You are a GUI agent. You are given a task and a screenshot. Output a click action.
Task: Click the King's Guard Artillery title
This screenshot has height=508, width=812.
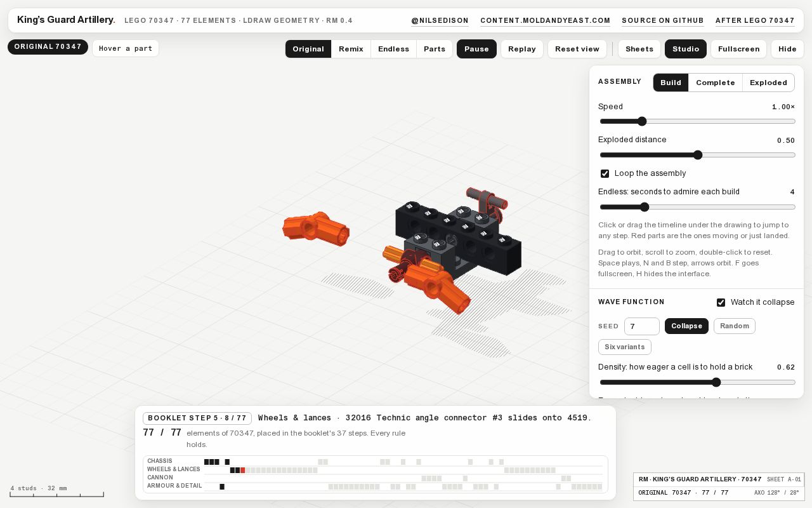pos(66,20)
